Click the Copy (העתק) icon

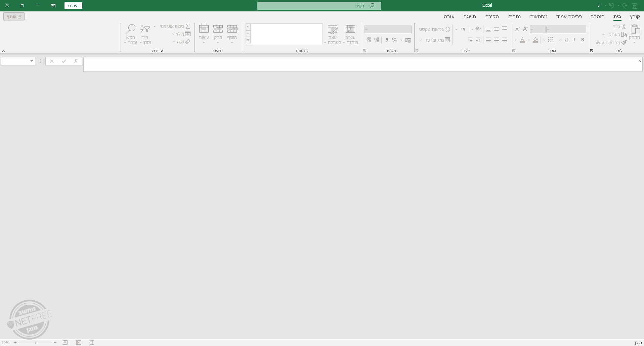pos(624,35)
